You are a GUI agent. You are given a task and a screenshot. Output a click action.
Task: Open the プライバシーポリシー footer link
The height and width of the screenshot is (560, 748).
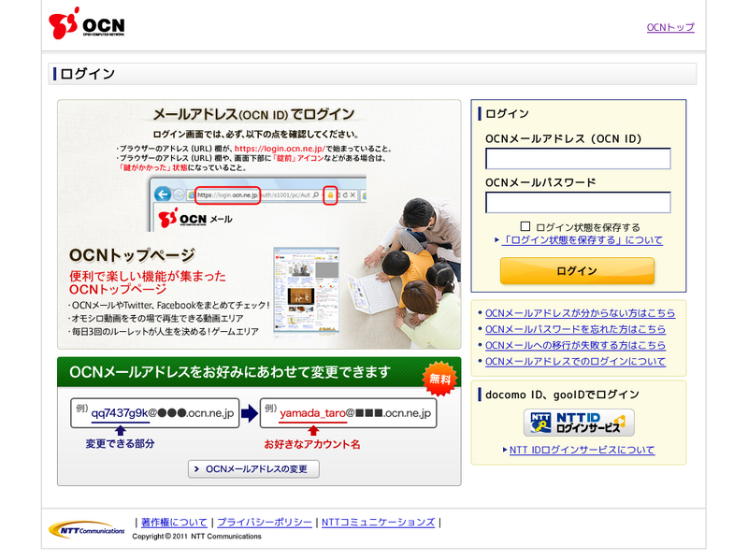[265, 522]
